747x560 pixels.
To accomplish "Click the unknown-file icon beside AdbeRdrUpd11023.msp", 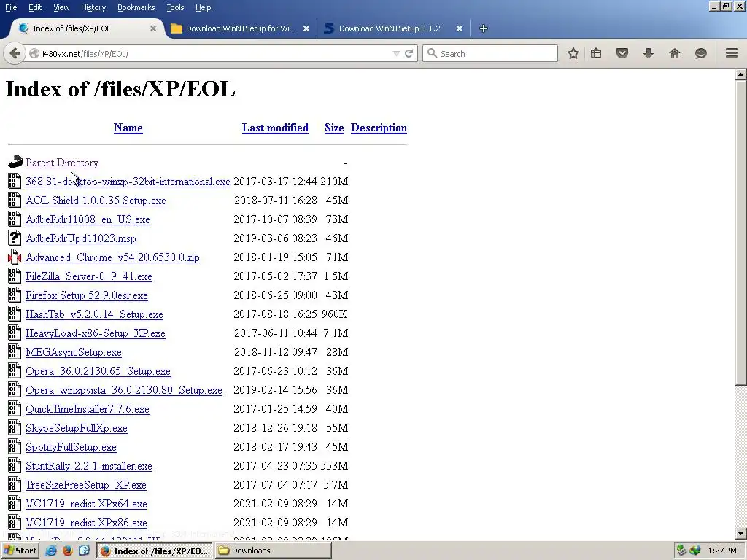I will coord(15,238).
